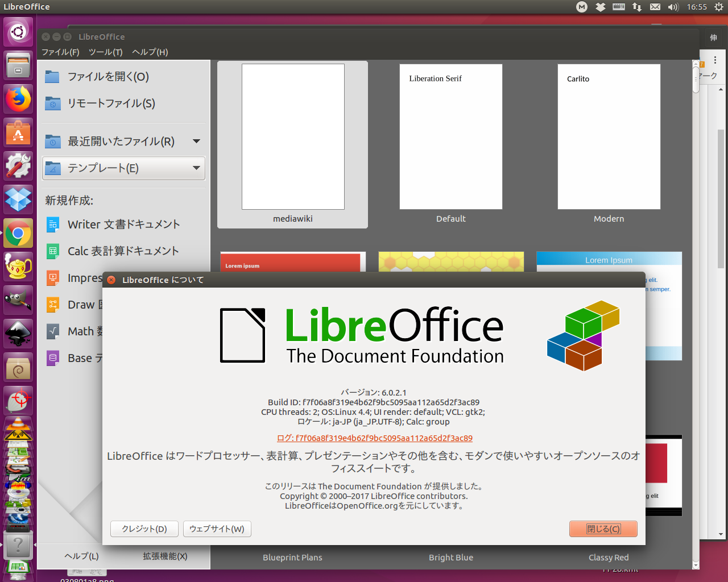The width and height of the screenshot is (728, 582).
Task: Click ファイルを開く(O) button
Action: pyautogui.click(x=123, y=77)
